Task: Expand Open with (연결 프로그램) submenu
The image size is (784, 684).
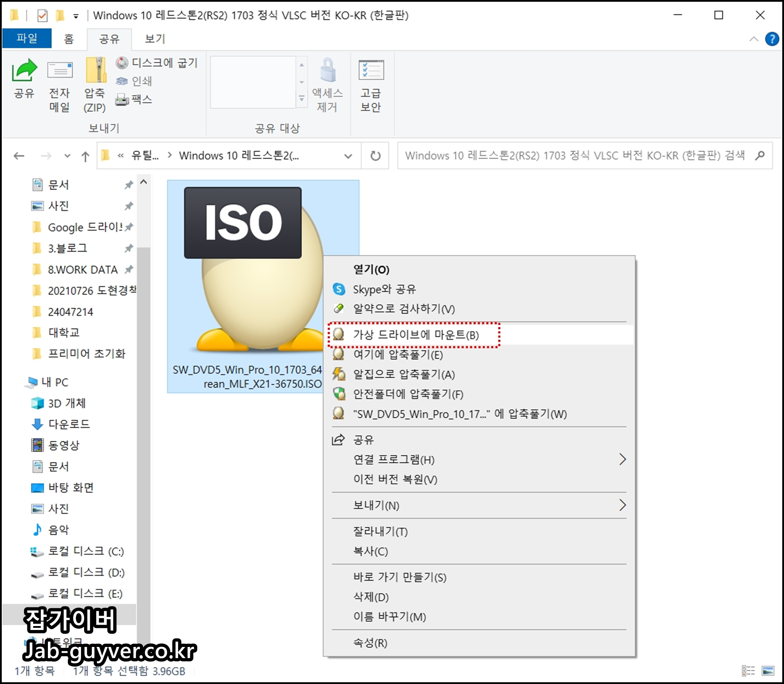Action: pos(622,459)
